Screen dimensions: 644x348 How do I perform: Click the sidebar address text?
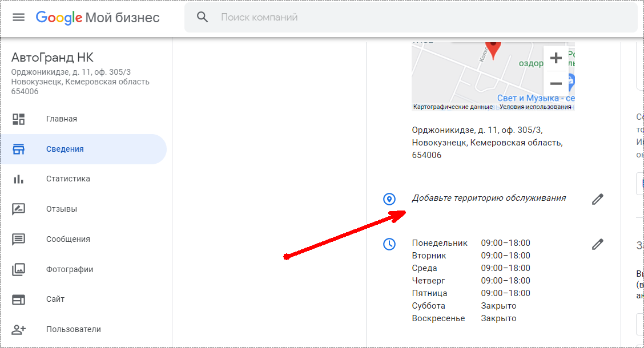click(80, 82)
